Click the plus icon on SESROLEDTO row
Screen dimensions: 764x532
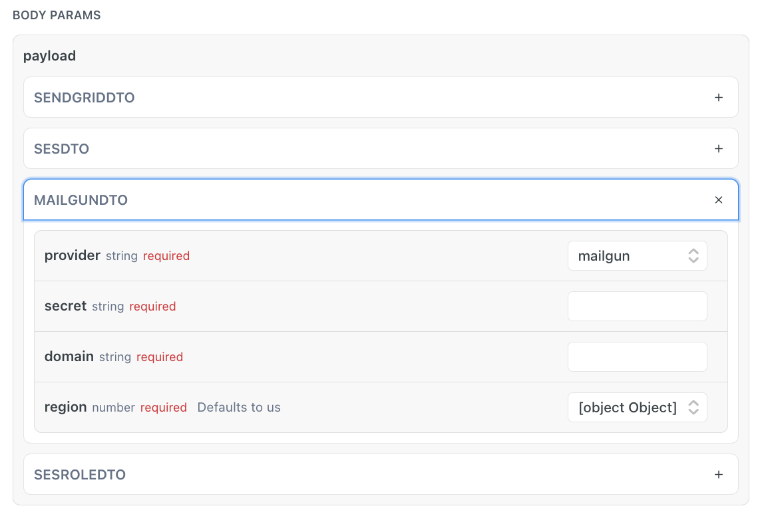coord(718,475)
